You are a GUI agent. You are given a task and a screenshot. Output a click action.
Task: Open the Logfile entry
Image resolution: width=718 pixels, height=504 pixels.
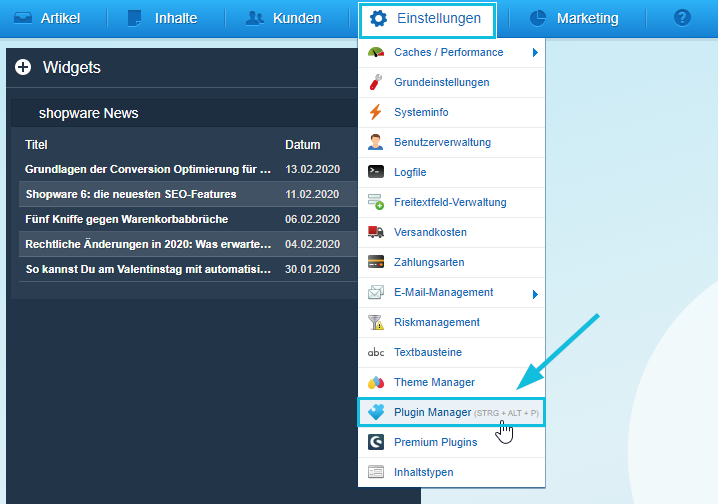[451, 172]
